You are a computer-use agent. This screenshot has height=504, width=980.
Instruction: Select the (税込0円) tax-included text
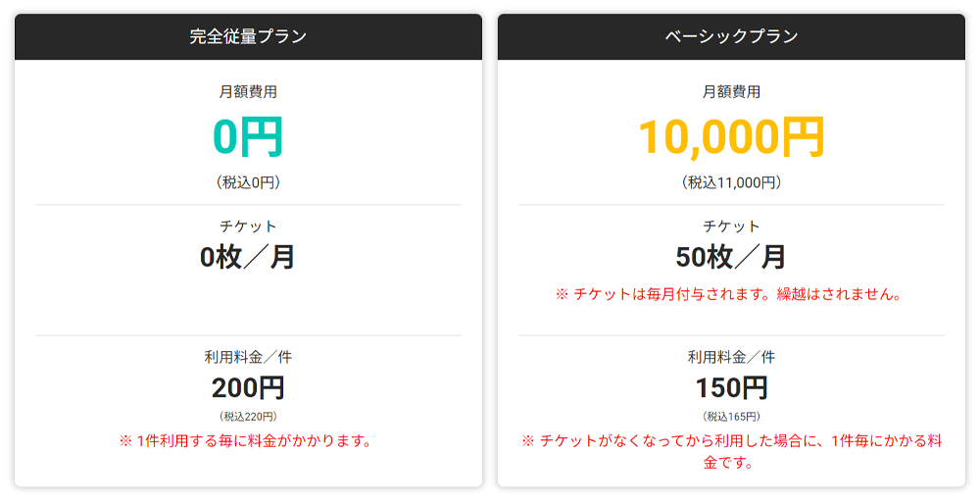pyautogui.click(x=248, y=182)
